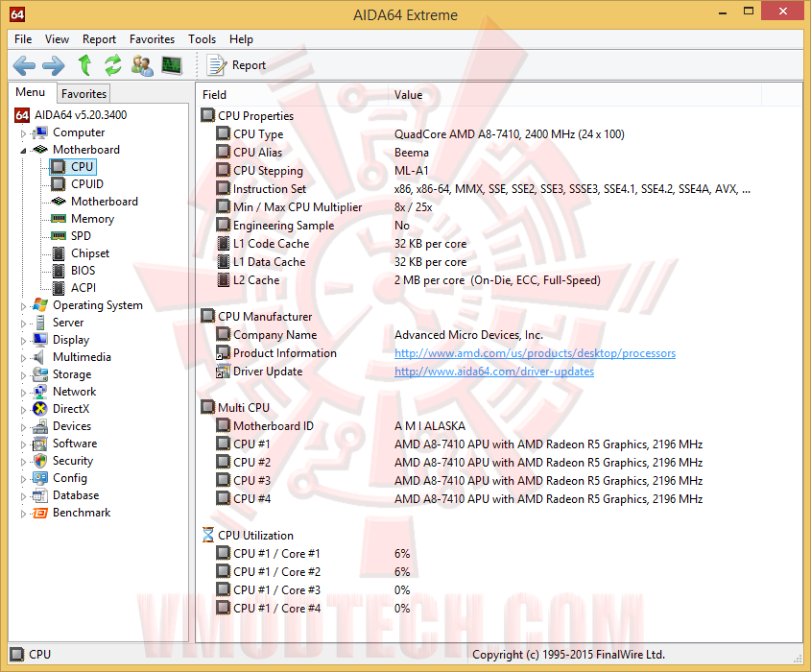811x672 pixels.
Task: Switch to the Favorites tab
Action: coord(83,94)
